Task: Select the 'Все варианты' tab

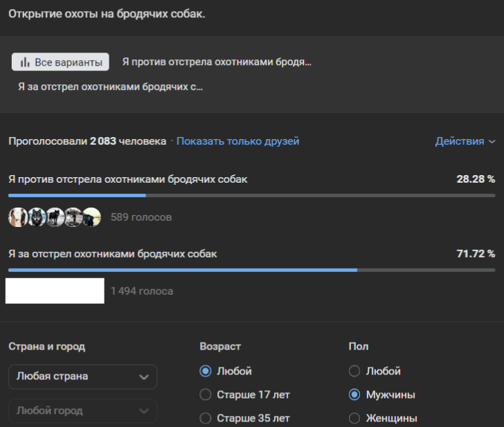Action: [60, 62]
